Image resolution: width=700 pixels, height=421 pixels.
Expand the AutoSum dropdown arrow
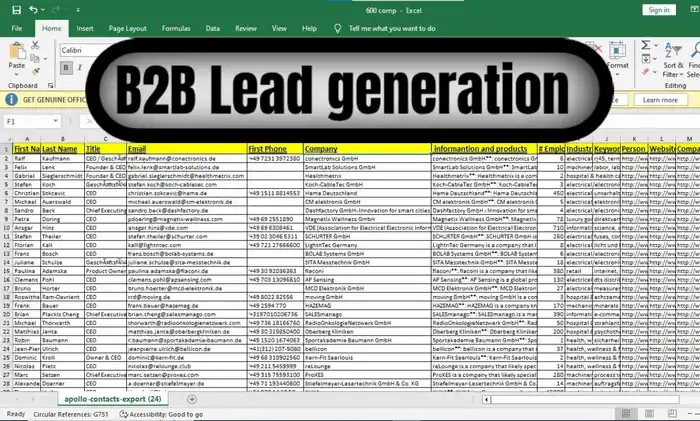click(656, 46)
